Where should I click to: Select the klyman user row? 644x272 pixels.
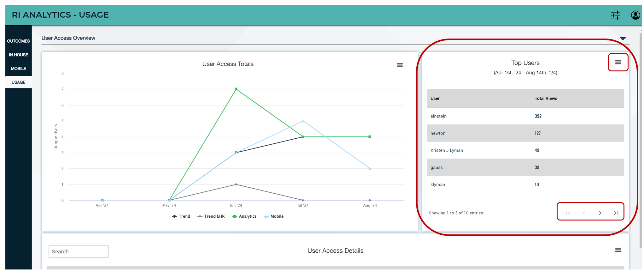(x=525, y=184)
